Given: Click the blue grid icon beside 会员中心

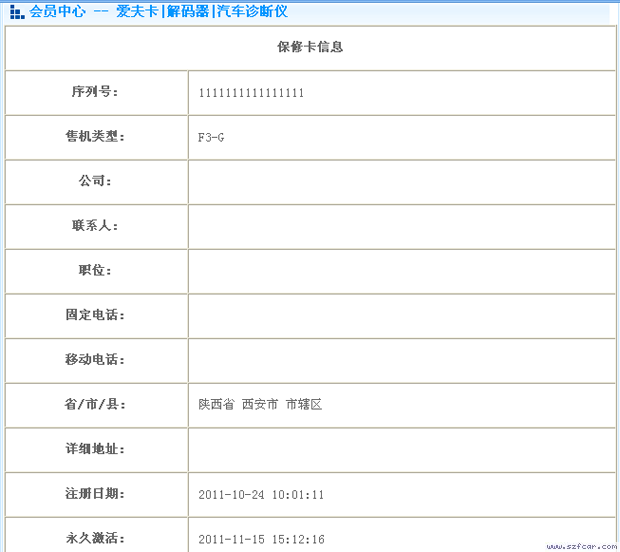Looking at the screenshot, I should click(x=16, y=13).
